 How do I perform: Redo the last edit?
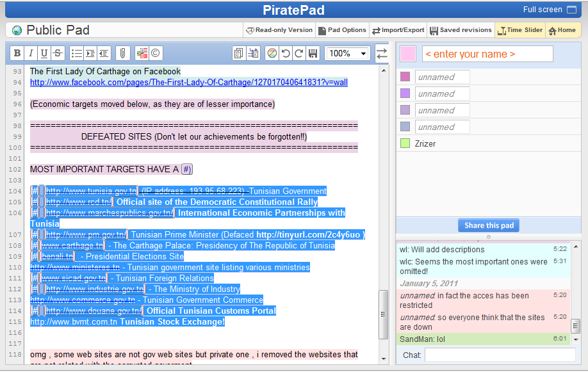299,53
